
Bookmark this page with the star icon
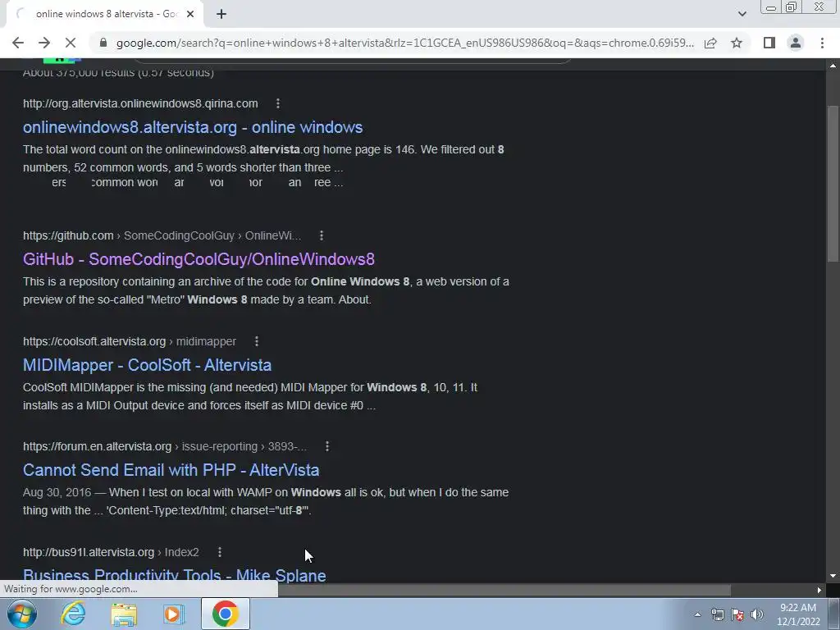click(737, 43)
